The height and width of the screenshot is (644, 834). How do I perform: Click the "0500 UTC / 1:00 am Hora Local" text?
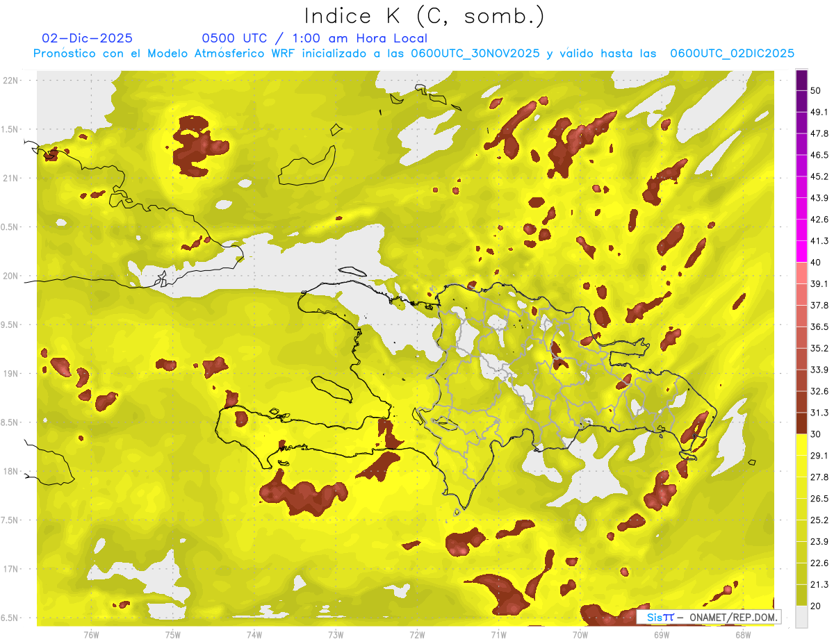pos(314,38)
